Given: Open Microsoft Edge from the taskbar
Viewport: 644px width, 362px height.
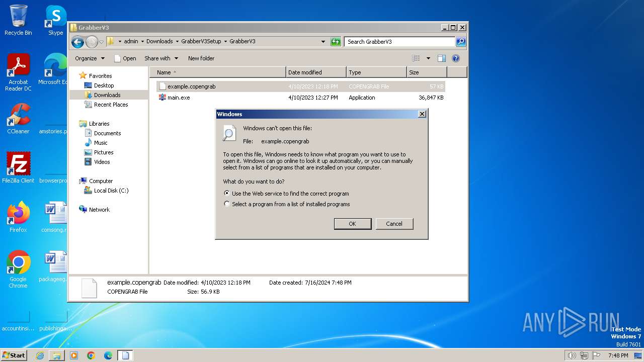Looking at the screenshot, I should (108, 355).
